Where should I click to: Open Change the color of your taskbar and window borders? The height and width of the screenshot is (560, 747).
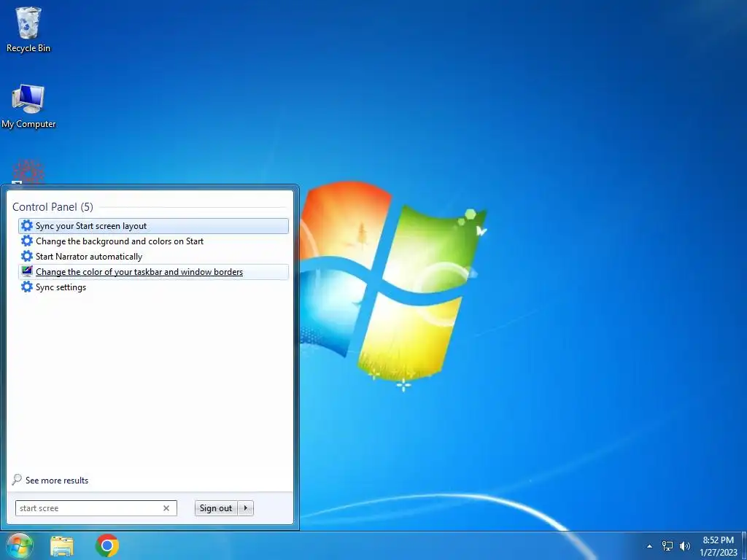click(x=153, y=271)
